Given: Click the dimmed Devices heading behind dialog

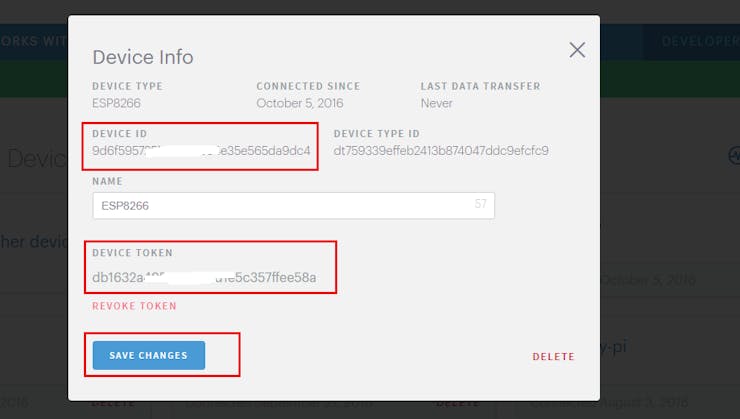Looking at the screenshot, I should coord(37,158).
